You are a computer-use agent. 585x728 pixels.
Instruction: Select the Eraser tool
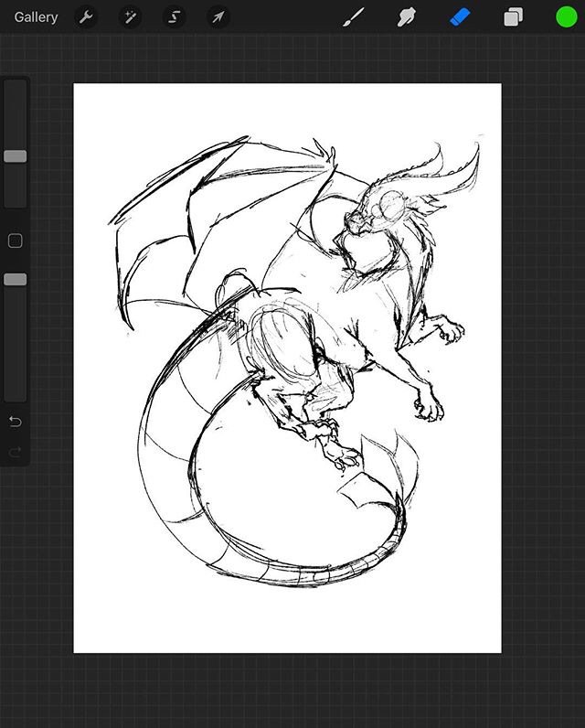[460, 17]
